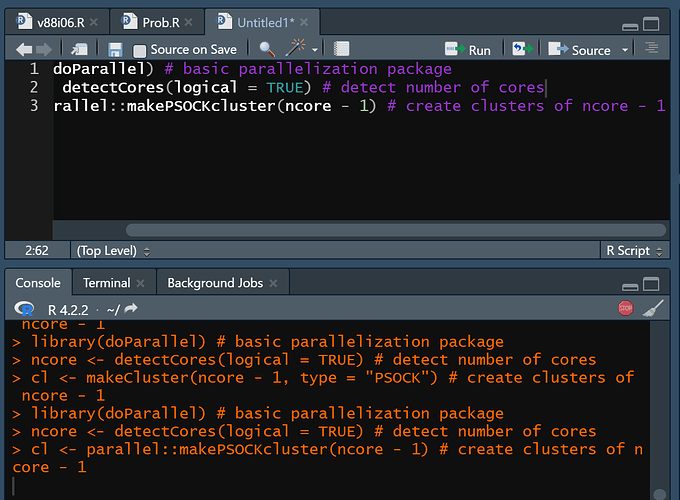The image size is (680, 500).
Task: Open Source options dropdown arrow
Action: tap(625, 50)
